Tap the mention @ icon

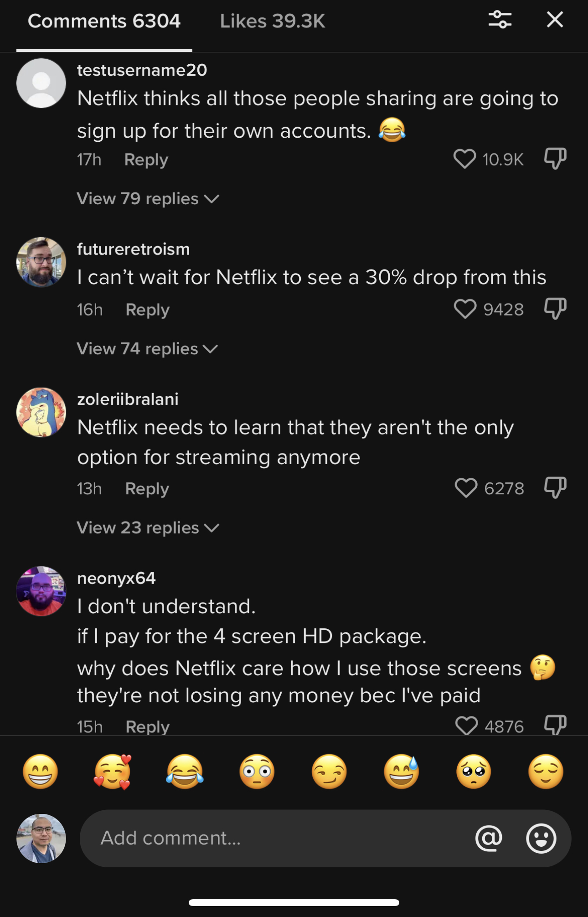[489, 838]
